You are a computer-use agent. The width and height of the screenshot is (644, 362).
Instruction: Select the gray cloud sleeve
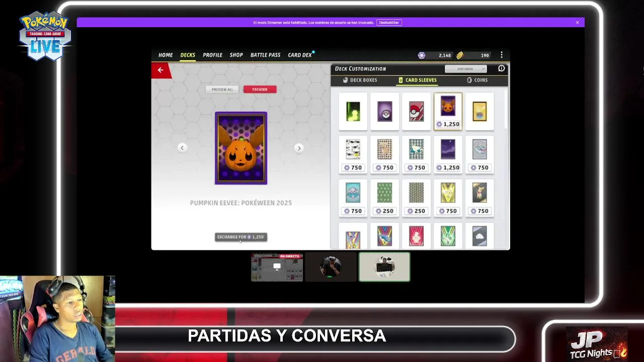click(x=480, y=236)
